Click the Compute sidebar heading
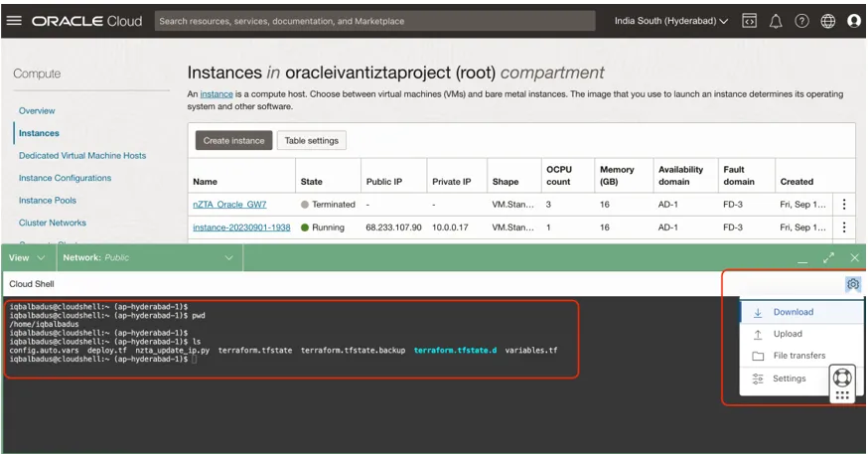Viewport: 868px width, 454px height. coord(37,74)
